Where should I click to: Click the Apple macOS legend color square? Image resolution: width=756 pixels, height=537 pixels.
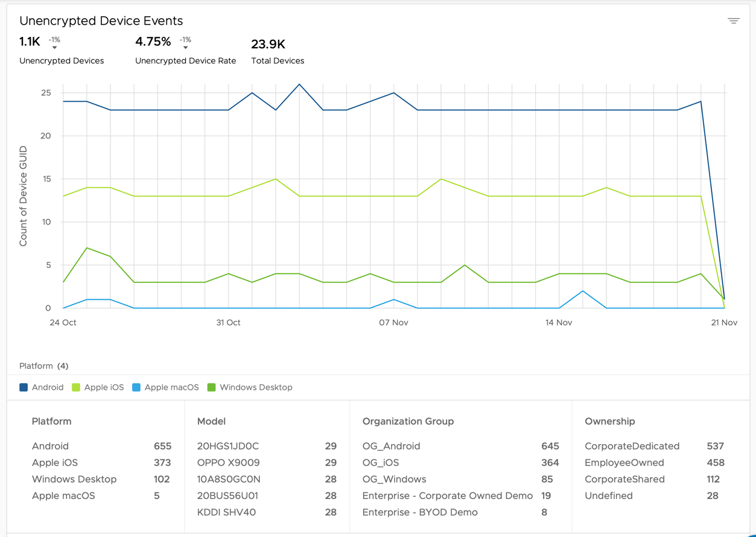[x=137, y=387]
